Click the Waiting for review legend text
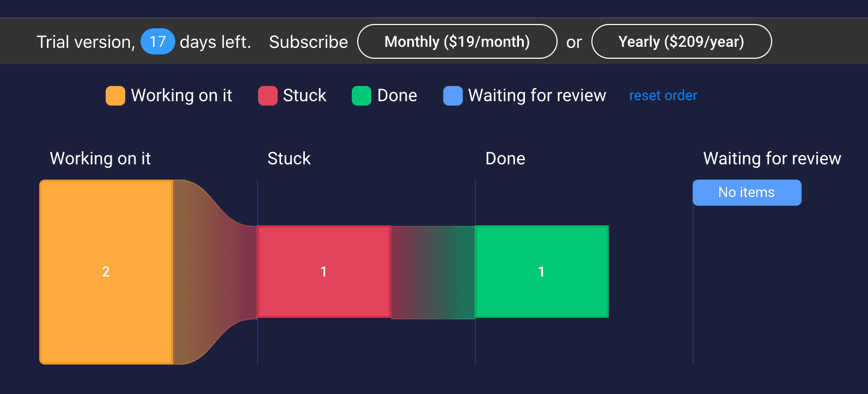Image resolution: width=868 pixels, height=394 pixels. (x=537, y=96)
